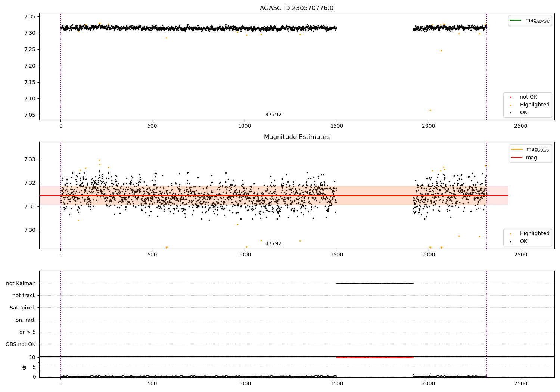Click the 7.15 tick on top plot
Image resolution: width=560 pixels, height=392 pixels.
(x=30, y=82)
